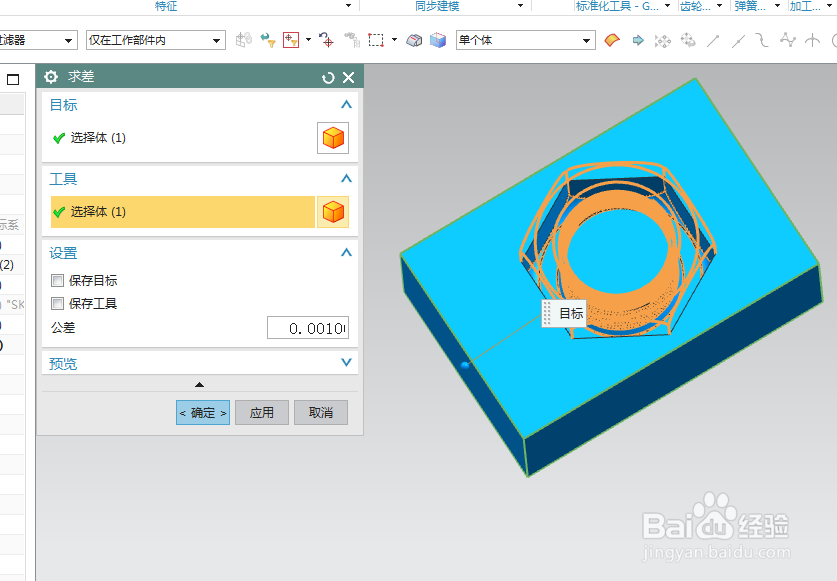Enable the midpoint snap line icon
Viewport: 837px width, 581px height.
click(x=738, y=41)
